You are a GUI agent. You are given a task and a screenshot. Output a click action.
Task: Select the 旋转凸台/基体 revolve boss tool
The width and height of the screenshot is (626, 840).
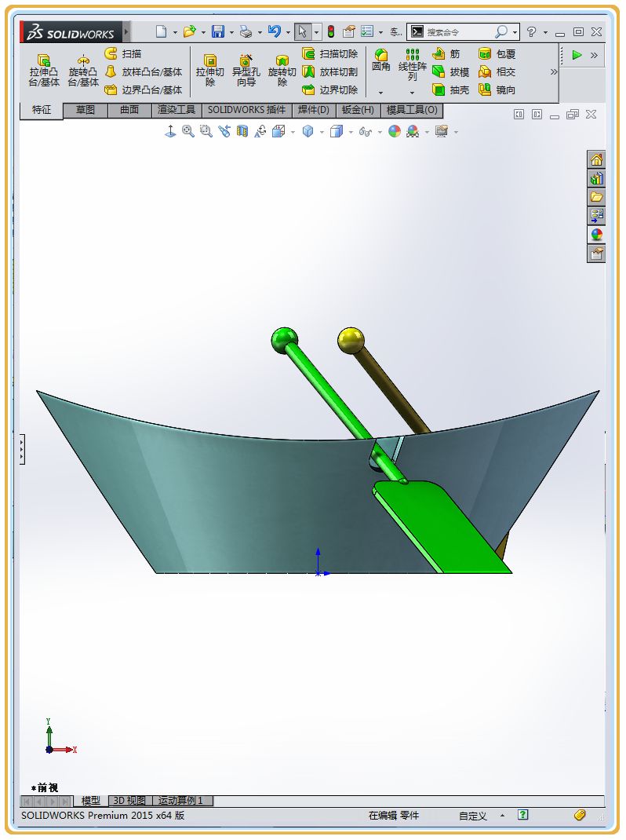(x=83, y=70)
